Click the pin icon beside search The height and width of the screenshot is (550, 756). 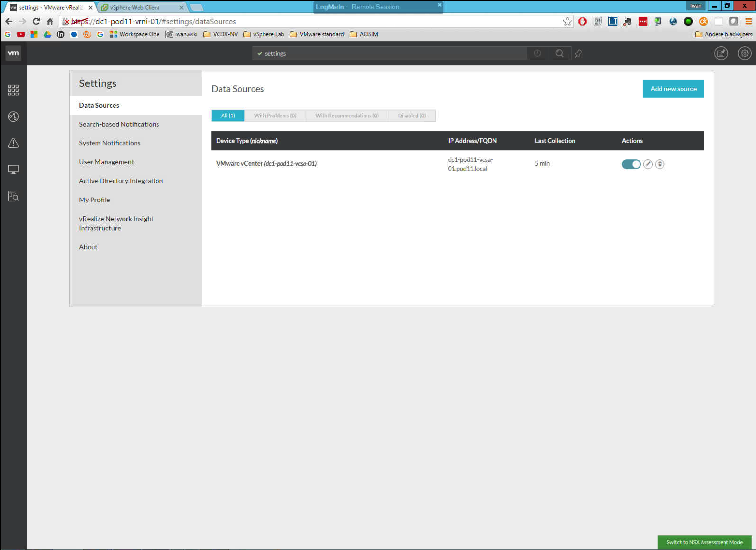[578, 53]
